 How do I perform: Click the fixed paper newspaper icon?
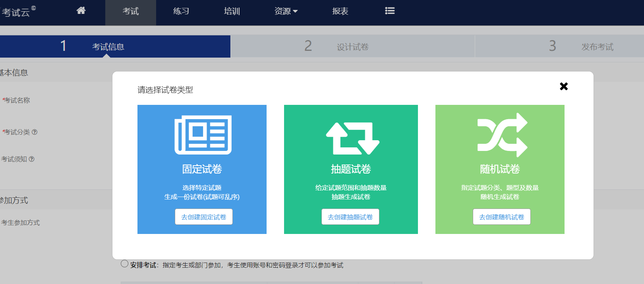(x=203, y=135)
